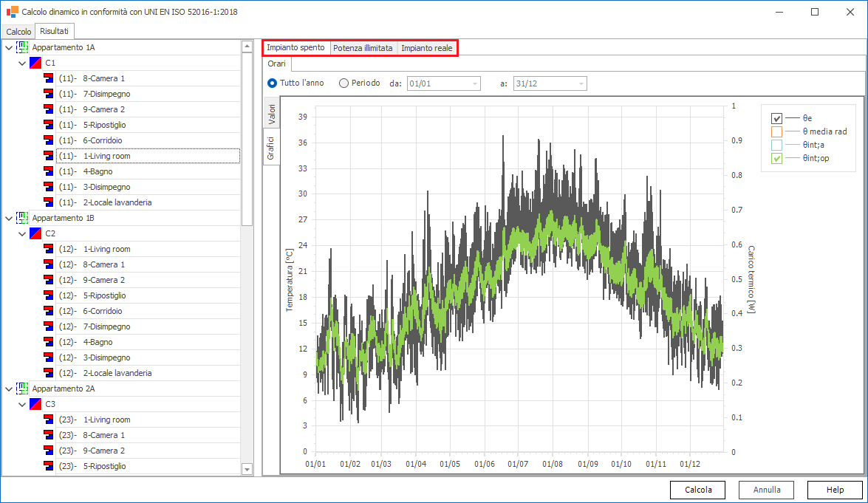
Task: Open the Valori vertical tab
Action: click(x=272, y=113)
